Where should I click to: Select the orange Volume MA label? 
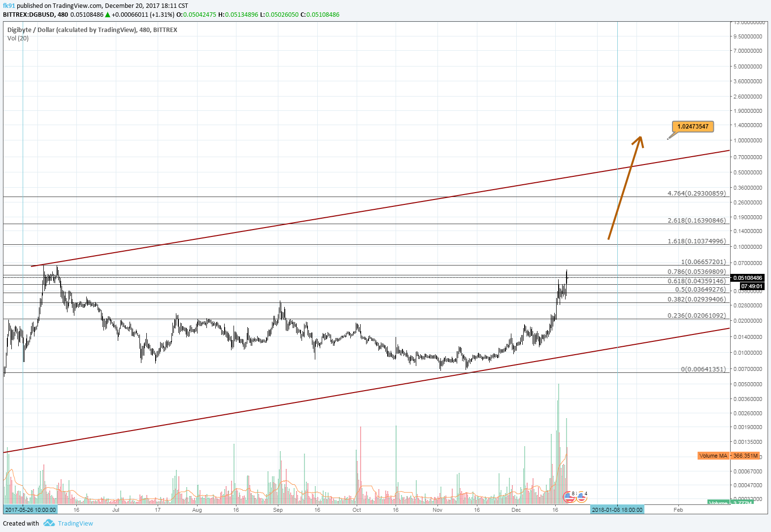coord(713,456)
